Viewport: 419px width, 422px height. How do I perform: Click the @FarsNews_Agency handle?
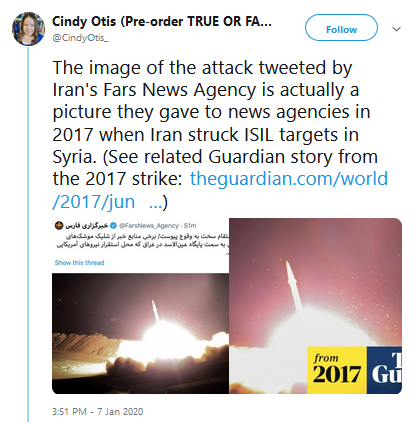tap(149, 226)
